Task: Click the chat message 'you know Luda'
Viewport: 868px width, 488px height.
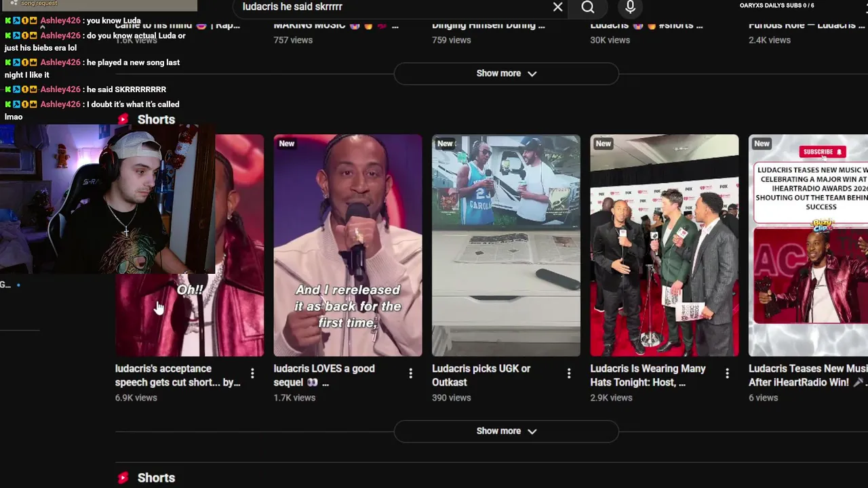Action: [x=113, y=20]
